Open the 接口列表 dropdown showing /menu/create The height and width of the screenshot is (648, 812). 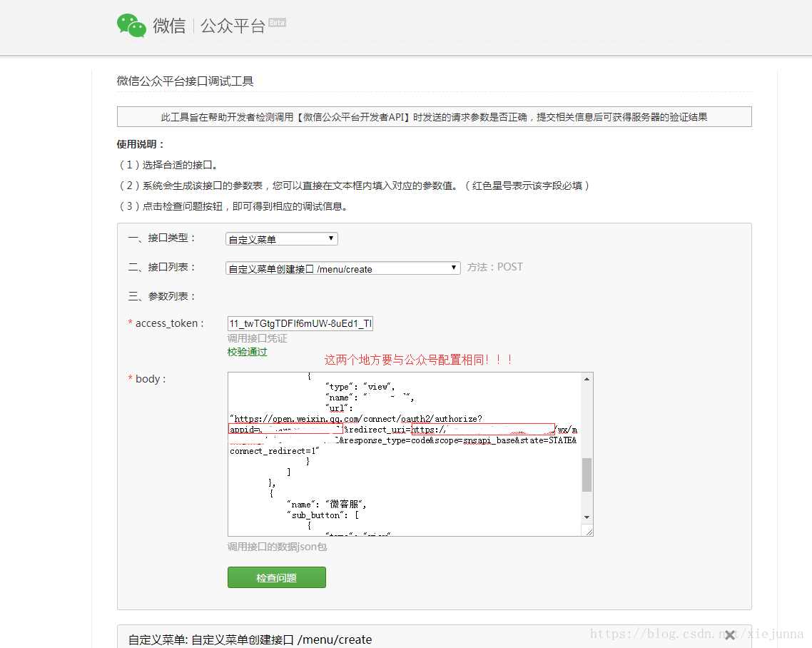pos(342,268)
